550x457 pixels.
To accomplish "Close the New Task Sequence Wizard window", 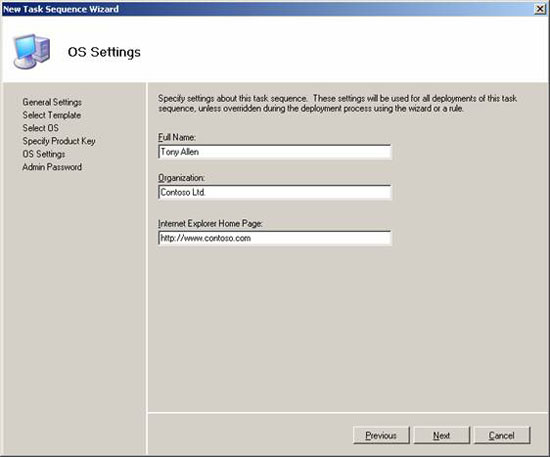I will (x=540, y=9).
